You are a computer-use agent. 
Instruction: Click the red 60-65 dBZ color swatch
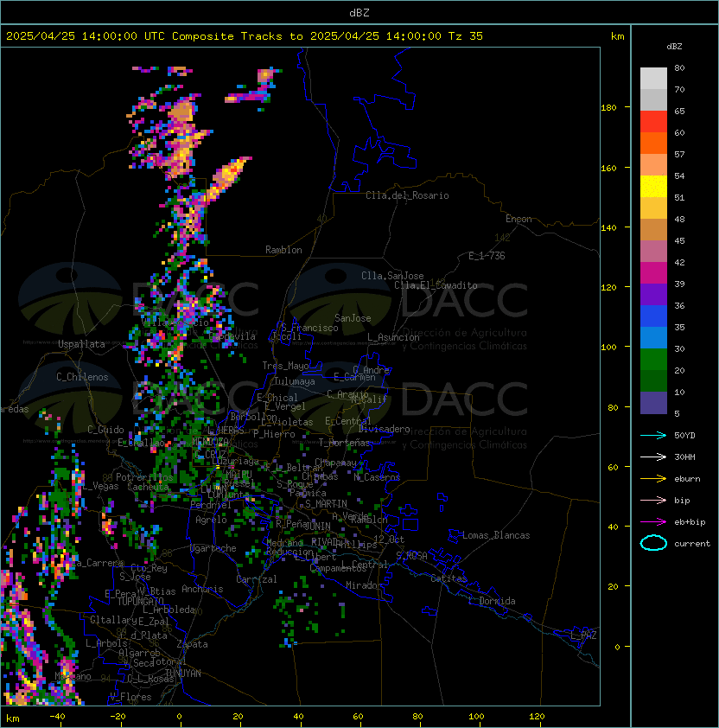point(653,122)
